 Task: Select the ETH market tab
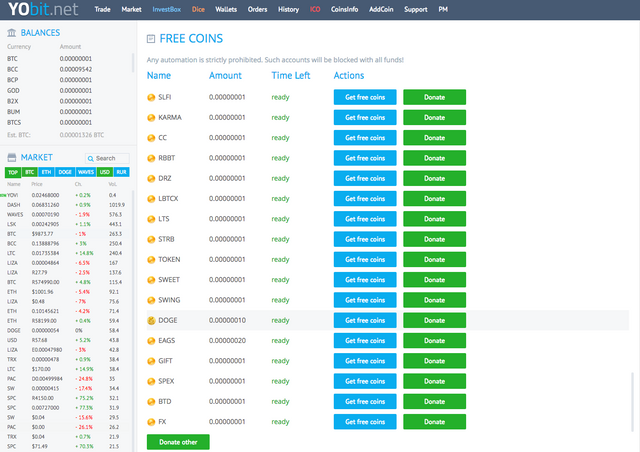pos(46,172)
